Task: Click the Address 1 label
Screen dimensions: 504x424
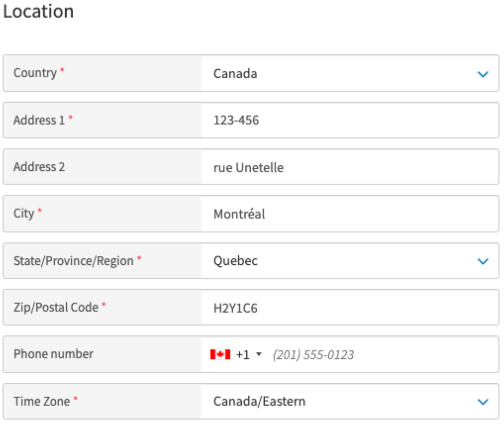Action: (x=39, y=120)
